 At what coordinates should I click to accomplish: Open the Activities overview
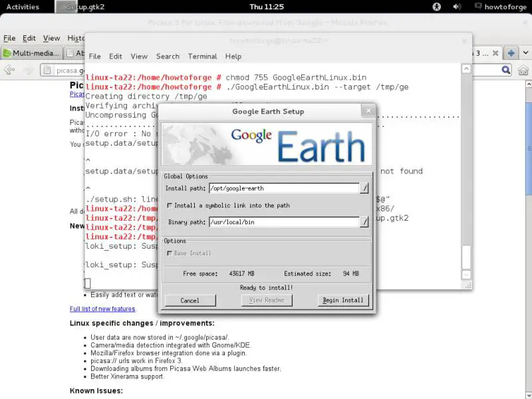[23, 7]
